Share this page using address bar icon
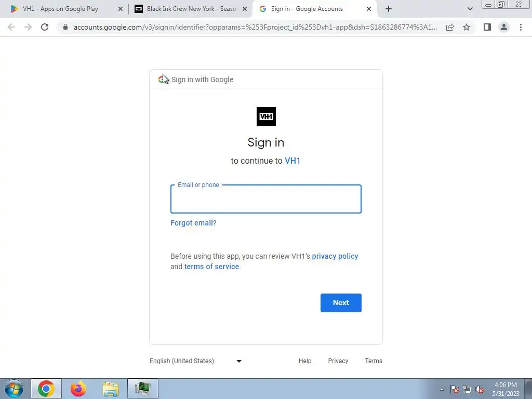The image size is (532, 399). point(450,27)
